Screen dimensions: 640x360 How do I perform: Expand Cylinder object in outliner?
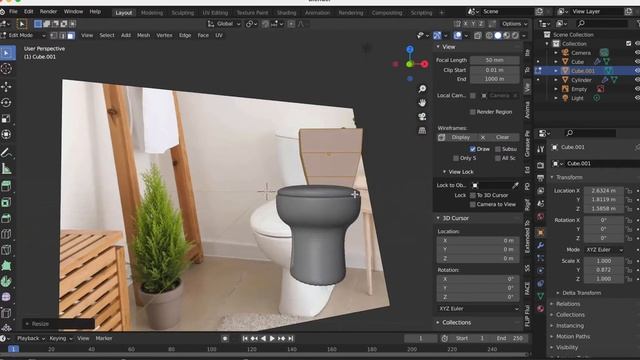tap(556, 80)
